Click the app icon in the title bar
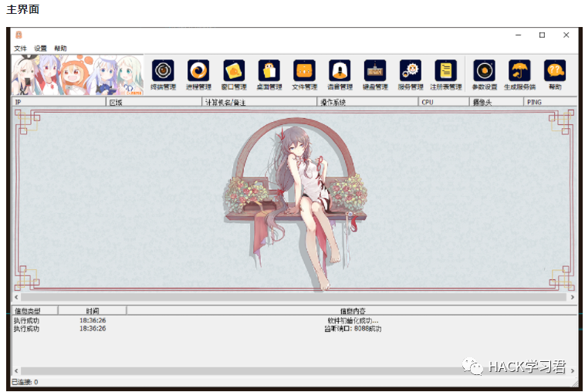The height and width of the screenshot is (392, 585). [x=19, y=35]
